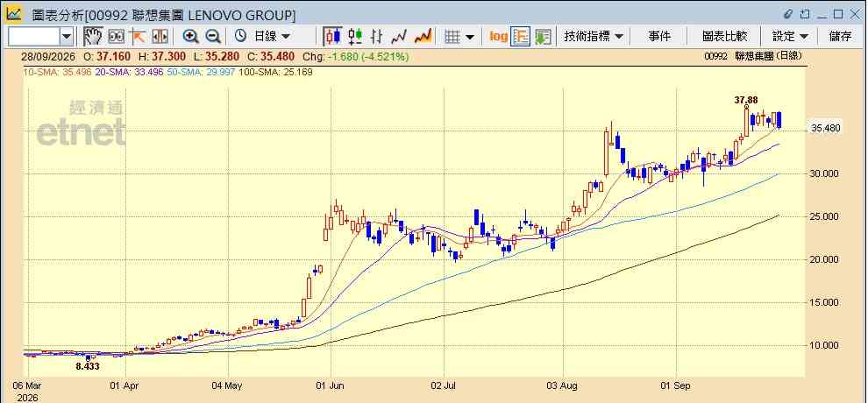Open the 設定 settings dropdown
Image resolution: width=868 pixels, height=403 pixels.
click(x=790, y=37)
